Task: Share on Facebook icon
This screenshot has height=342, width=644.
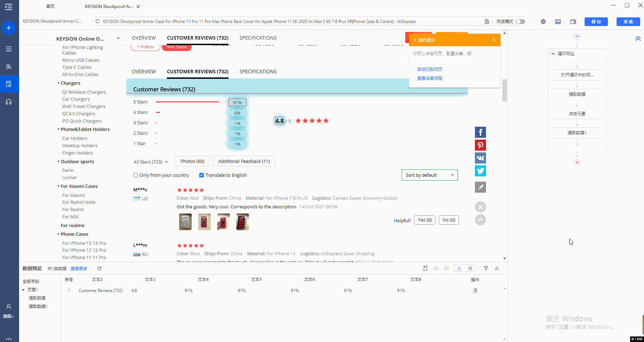Action: [480, 132]
